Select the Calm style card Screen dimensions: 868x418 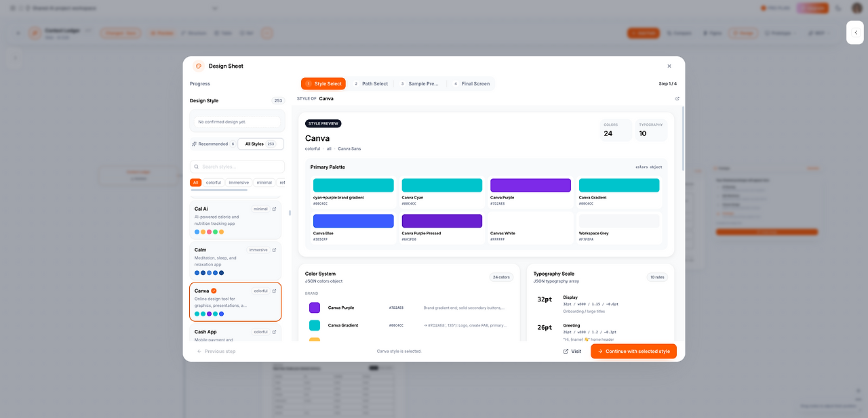coord(235,261)
